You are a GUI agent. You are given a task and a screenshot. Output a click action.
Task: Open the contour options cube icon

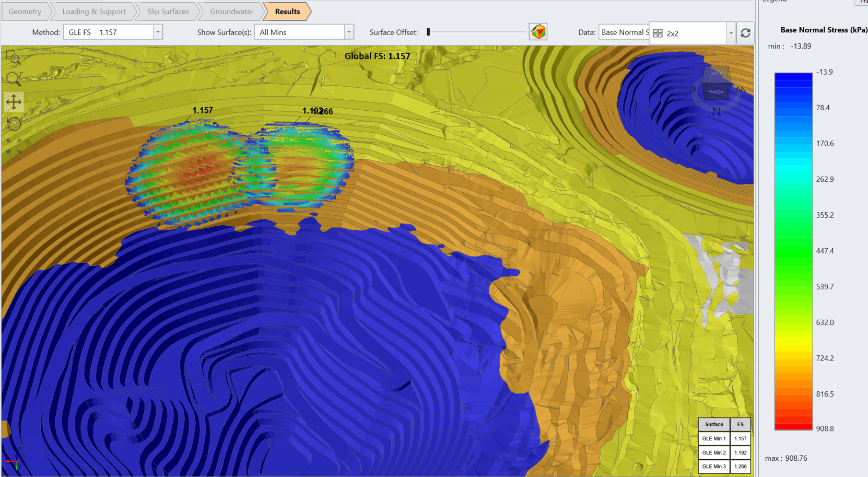pyautogui.click(x=538, y=32)
